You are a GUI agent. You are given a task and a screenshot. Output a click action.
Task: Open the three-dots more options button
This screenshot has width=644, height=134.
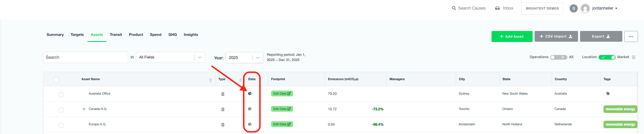pyautogui.click(x=631, y=36)
